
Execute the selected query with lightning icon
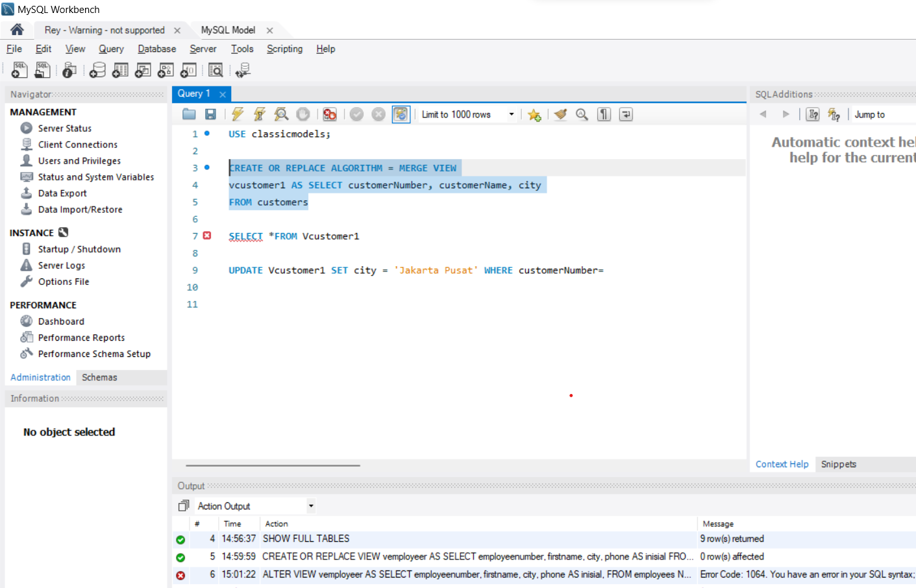tap(238, 114)
